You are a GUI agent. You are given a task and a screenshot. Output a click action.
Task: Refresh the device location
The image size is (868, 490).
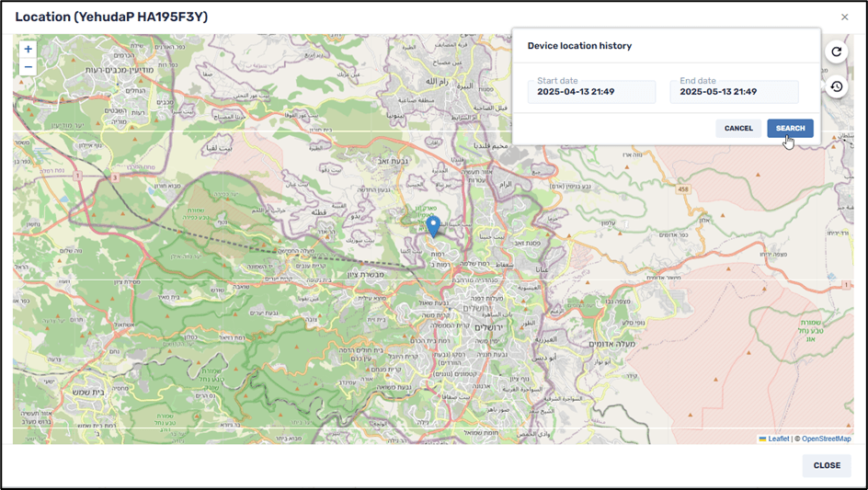pos(836,51)
